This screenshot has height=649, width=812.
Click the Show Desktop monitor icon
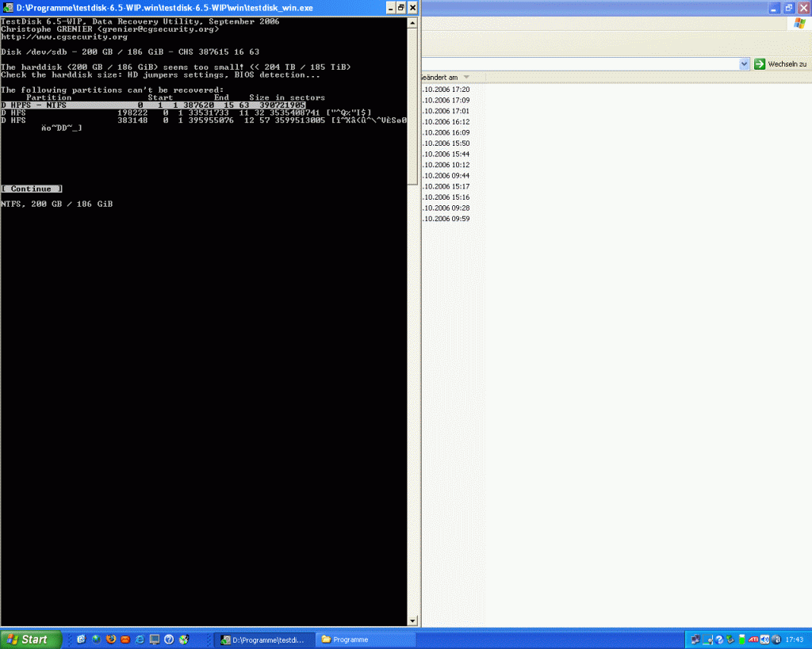click(x=155, y=639)
